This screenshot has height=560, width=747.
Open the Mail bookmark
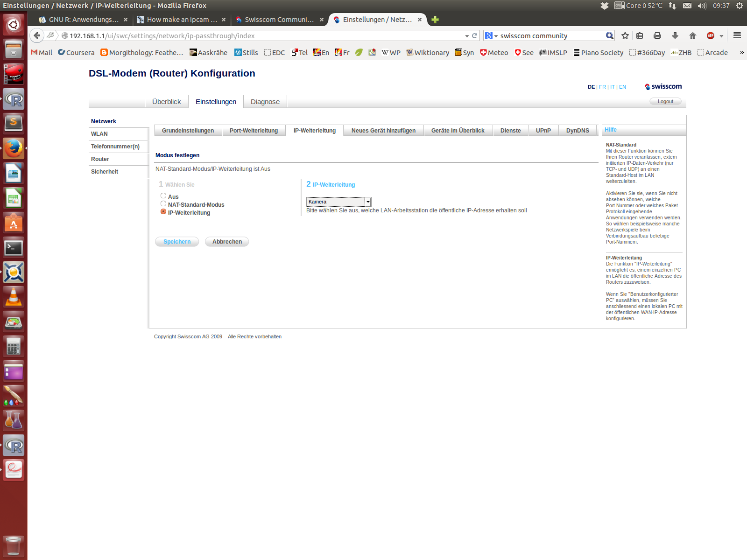[42, 53]
